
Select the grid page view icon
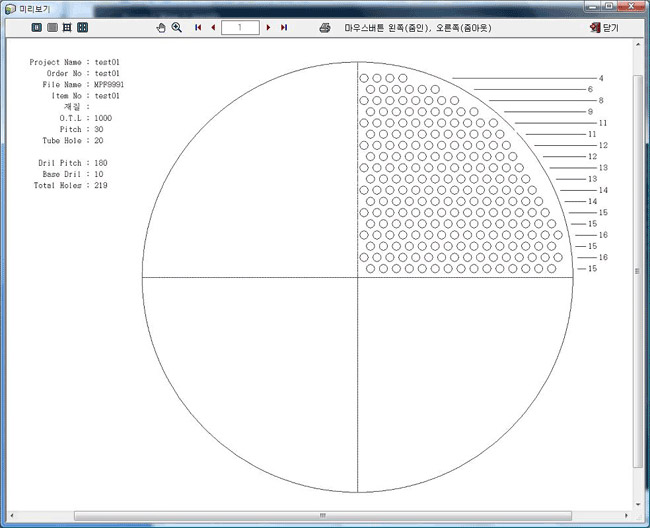(67, 27)
